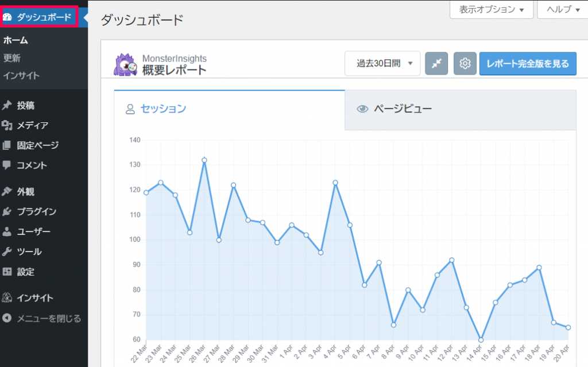
Task: Click the eye icon in ページビュー tab
Action: pyautogui.click(x=362, y=109)
